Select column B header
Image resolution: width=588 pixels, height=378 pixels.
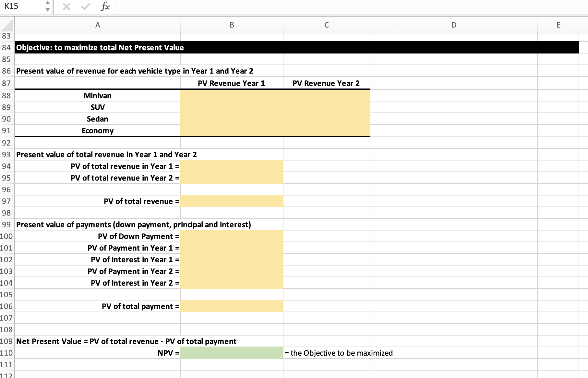tap(232, 25)
